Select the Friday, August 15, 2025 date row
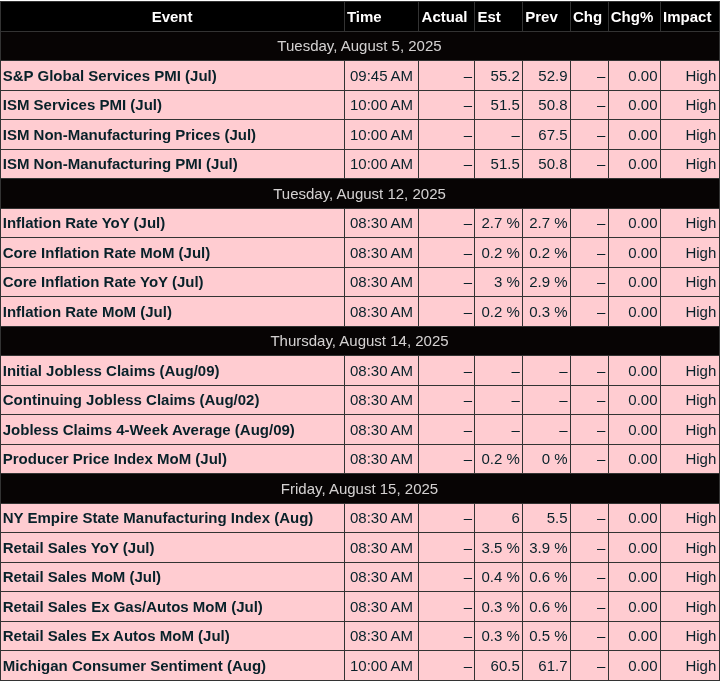Screen dimensions: 728x684 (x=359, y=489)
